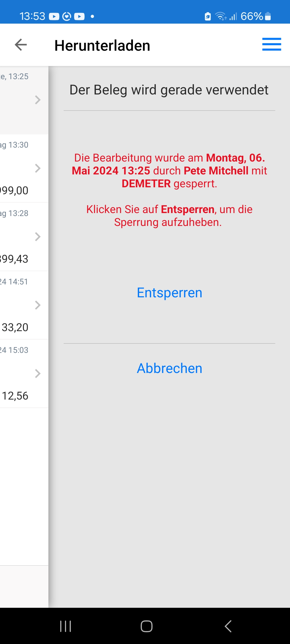Image resolution: width=290 pixels, height=644 pixels.
Task: Tap first YouTube notification icon in status bar
Action: point(54,16)
